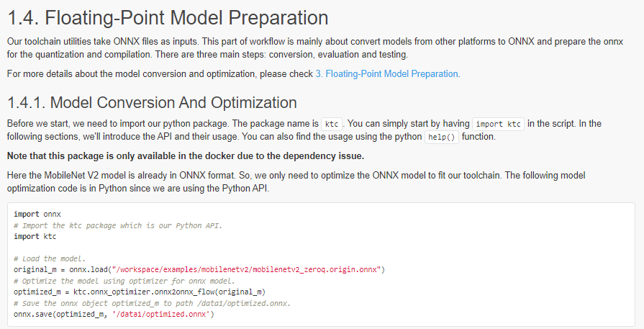Click the inline 'import ktc' code snippet in paragraph
The height and width of the screenshot is (329, 644).
point(498,124)
